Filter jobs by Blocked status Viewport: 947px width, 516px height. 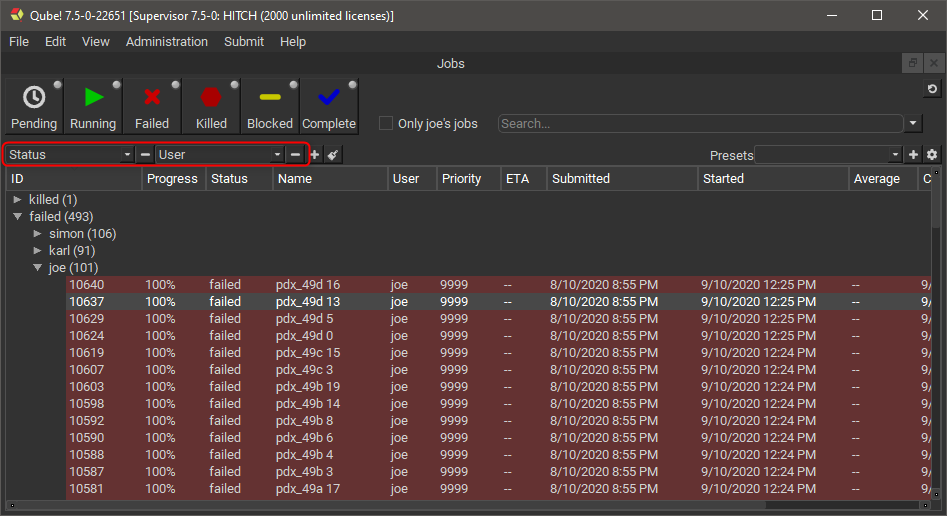coord(270,106)
